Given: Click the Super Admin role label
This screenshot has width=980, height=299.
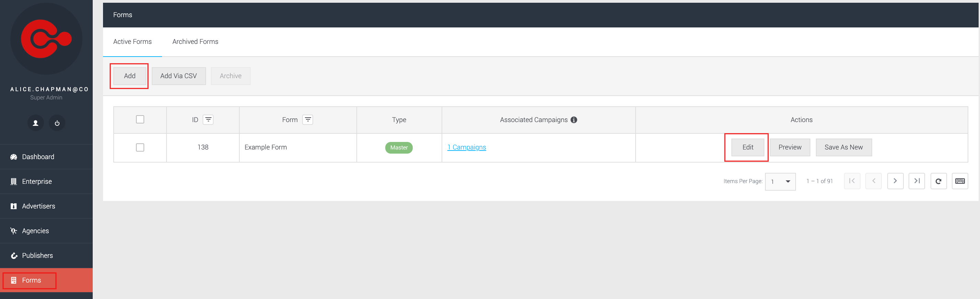Looking at the screenshot, I should 46,98.
